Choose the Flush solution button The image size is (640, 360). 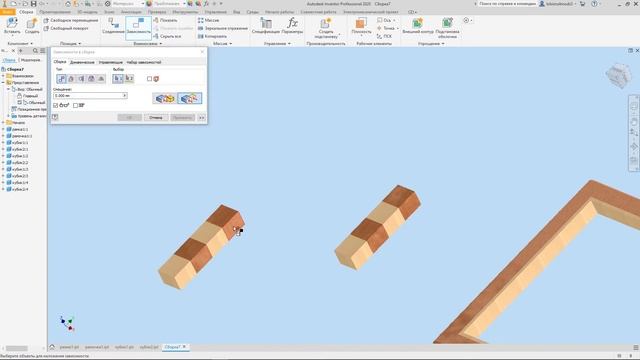tap(189, 98)
